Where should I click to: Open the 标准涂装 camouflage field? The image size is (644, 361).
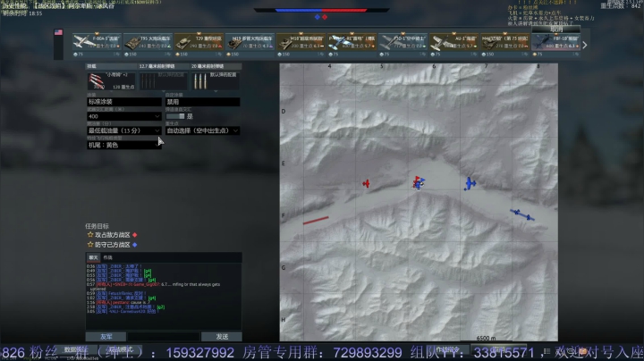(124, 102)
